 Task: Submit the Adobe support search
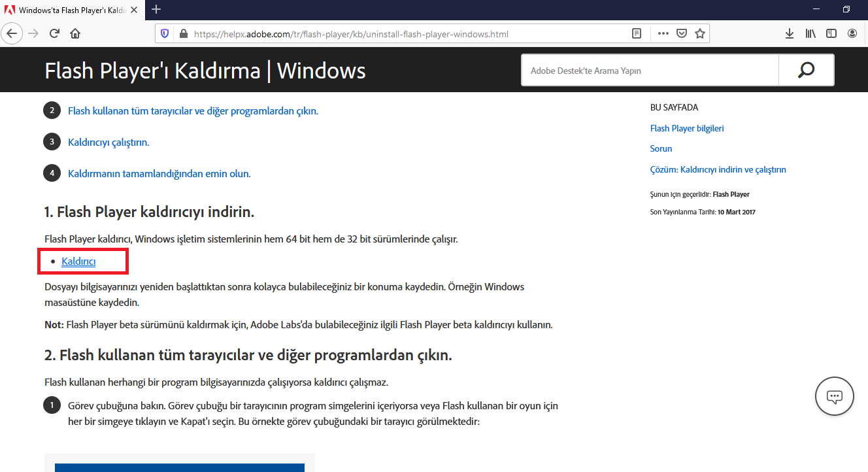[x=807, y=71]
